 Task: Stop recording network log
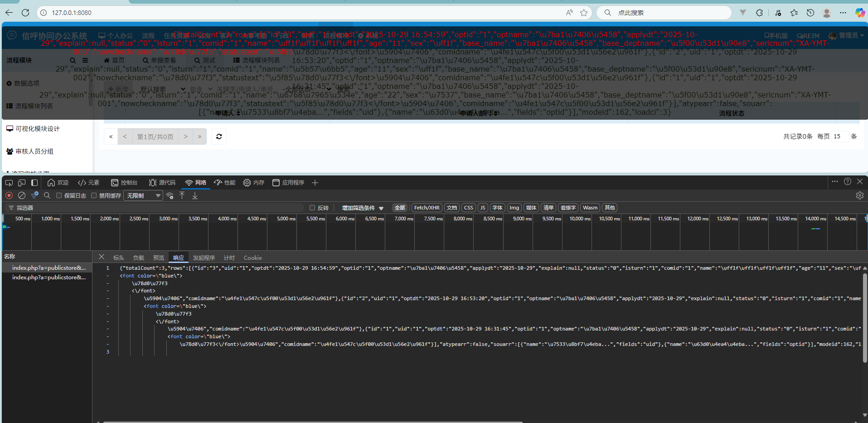click(x=9, y=195)
